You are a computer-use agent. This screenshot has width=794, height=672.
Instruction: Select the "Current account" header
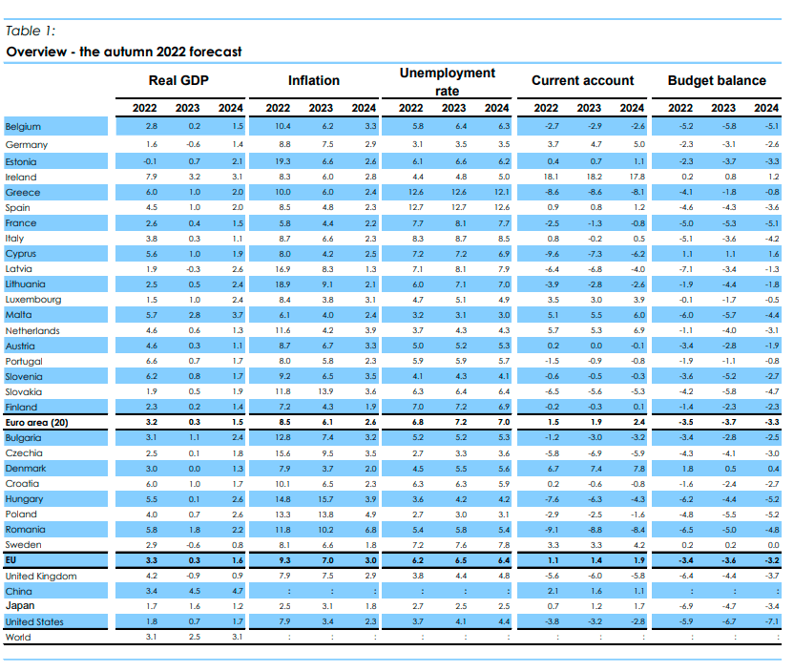(582, 81)
